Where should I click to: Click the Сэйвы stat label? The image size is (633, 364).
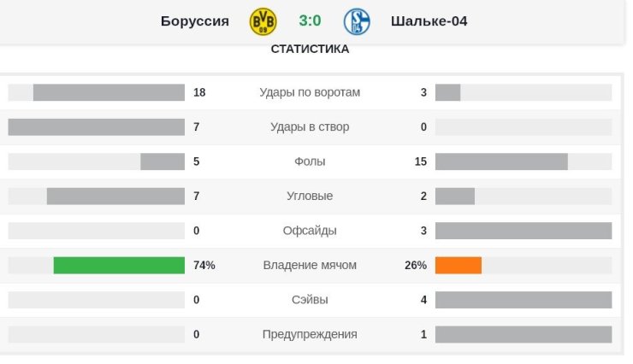(x=310, y=300)
